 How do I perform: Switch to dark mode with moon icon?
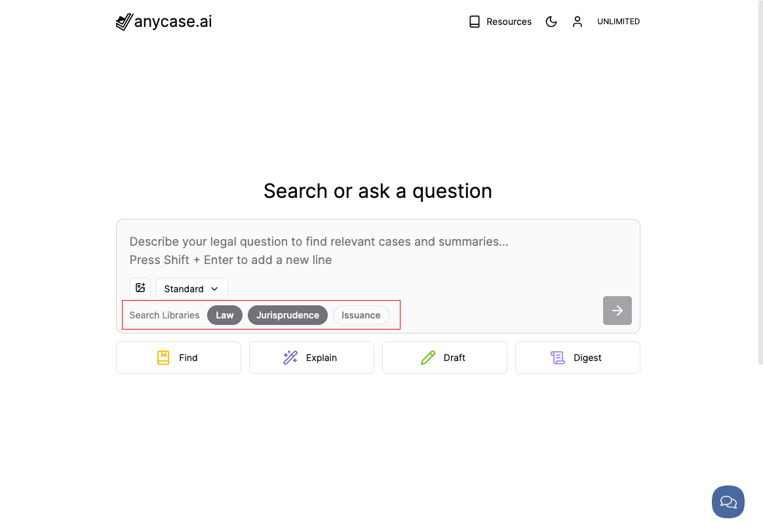(551, 22)
